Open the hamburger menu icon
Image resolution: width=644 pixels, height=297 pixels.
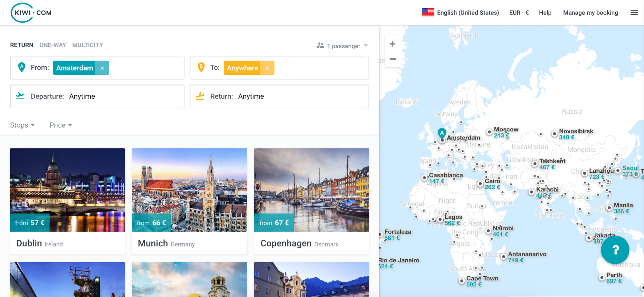(x=634, y=13)
